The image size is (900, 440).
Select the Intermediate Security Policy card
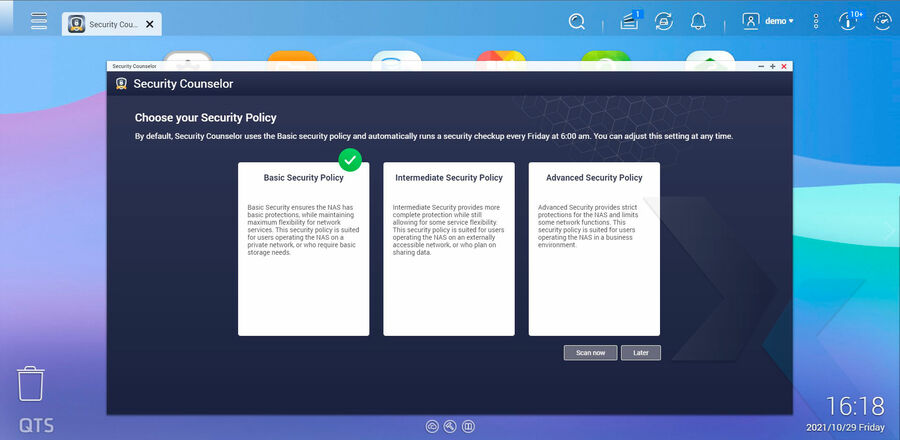click(449, 249)
